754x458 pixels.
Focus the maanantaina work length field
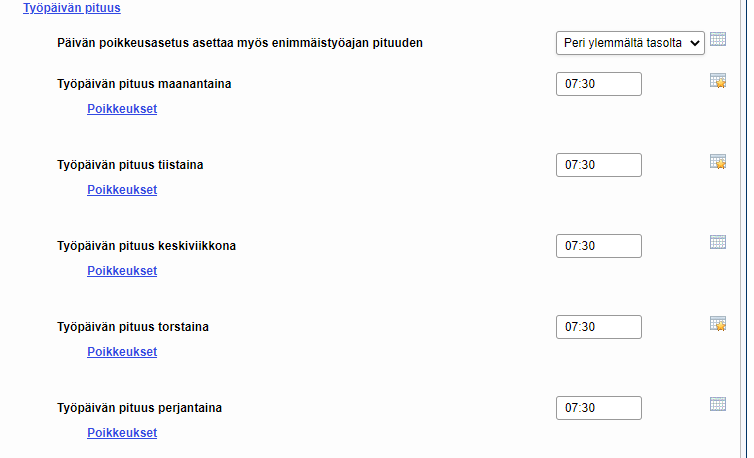[x=599, y=84]
